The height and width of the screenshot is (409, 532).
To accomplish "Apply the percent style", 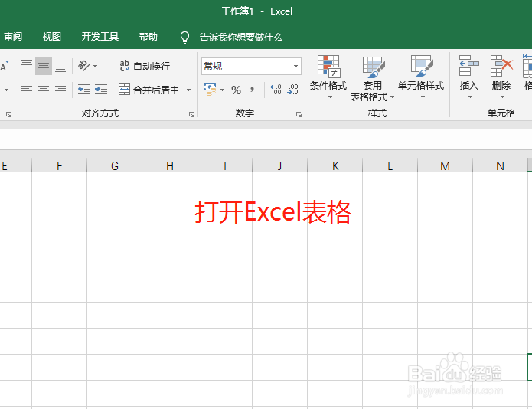I will [x=236, y=90].
